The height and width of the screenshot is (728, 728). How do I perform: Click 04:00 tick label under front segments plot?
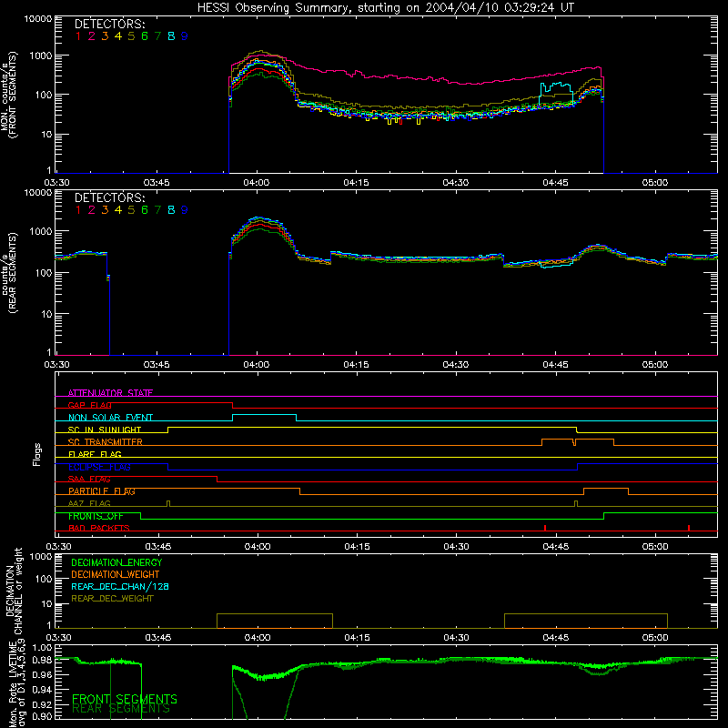coord(257,183)
